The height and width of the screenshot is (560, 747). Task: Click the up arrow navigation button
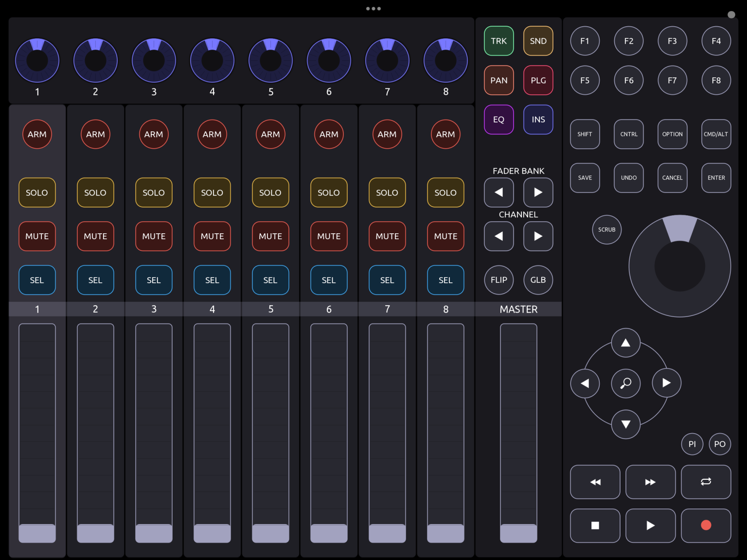click(625, 343)
